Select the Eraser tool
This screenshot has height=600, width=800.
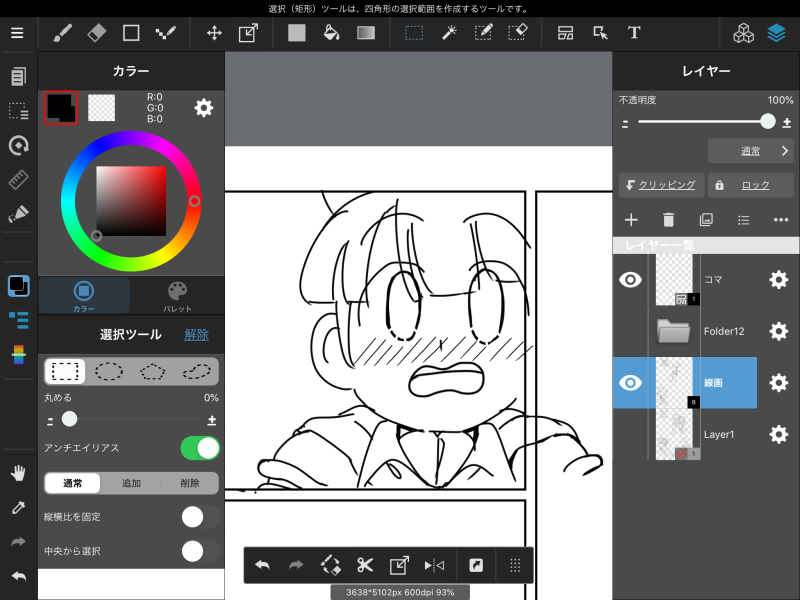(x=97, y=33)
